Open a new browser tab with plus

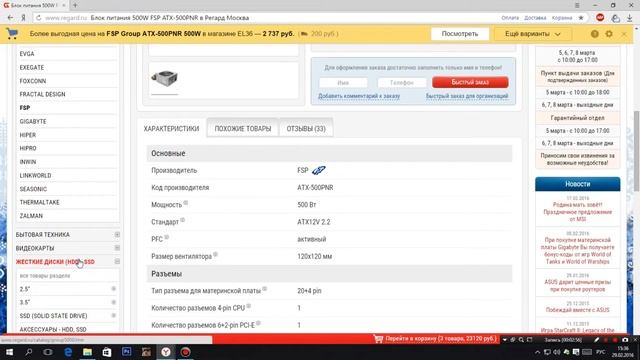[75, 5]
